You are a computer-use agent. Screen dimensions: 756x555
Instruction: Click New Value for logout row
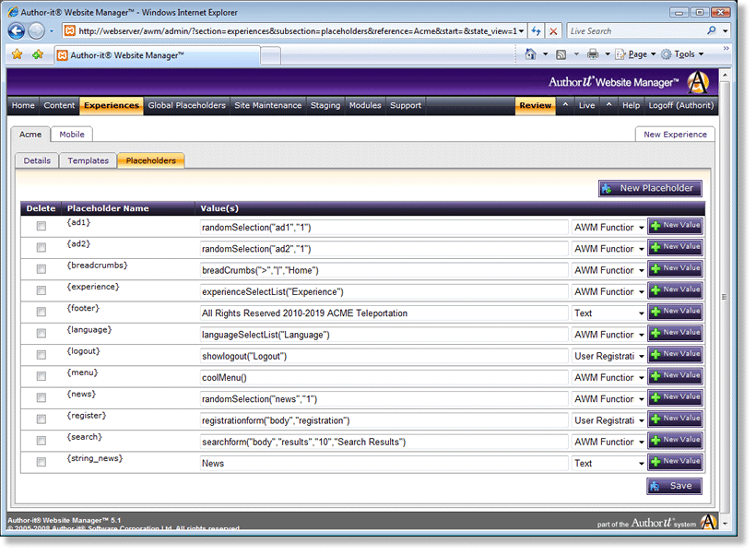point(675,354)
